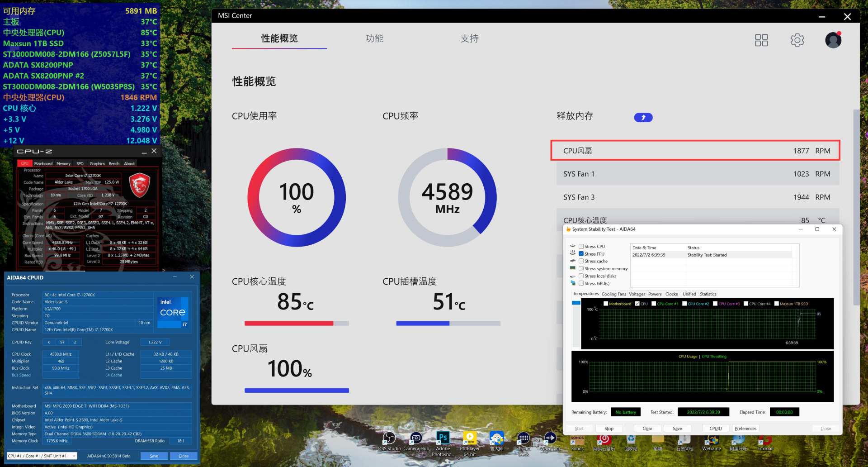The height and width of the screenshot is (467, 868).
Task: Click the Preferences button
Action: click(745, 429)
